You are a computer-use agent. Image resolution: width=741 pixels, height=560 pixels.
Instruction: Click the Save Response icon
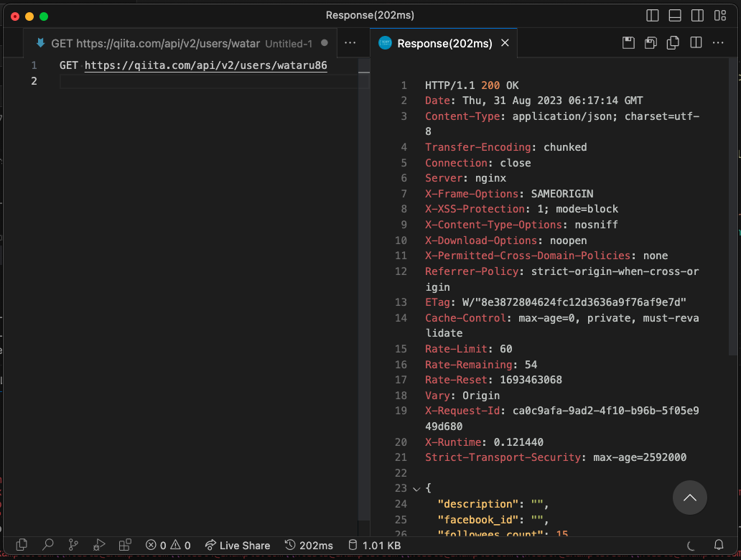(x=628, y=43)
